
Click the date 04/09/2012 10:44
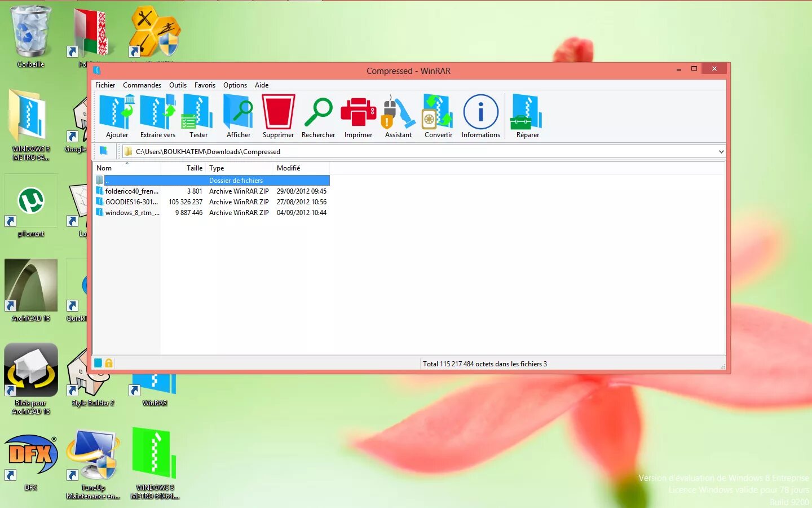(301, 212)
